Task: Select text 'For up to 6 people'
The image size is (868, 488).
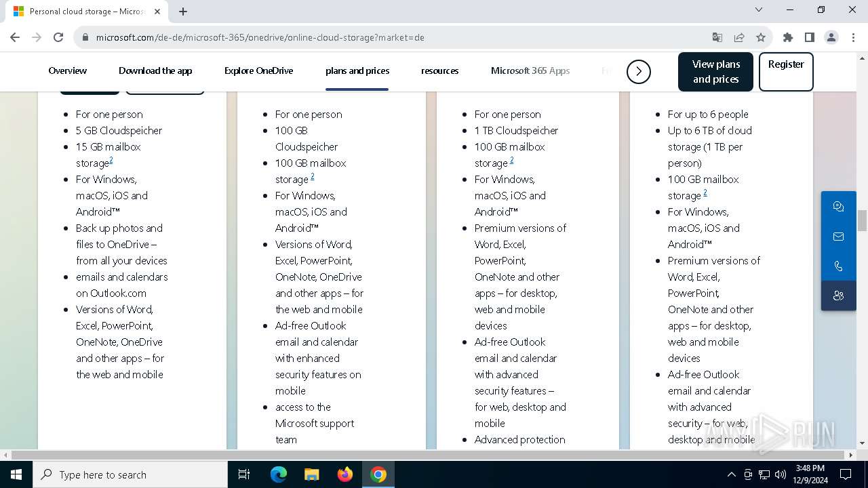Action: click(708, 114)
